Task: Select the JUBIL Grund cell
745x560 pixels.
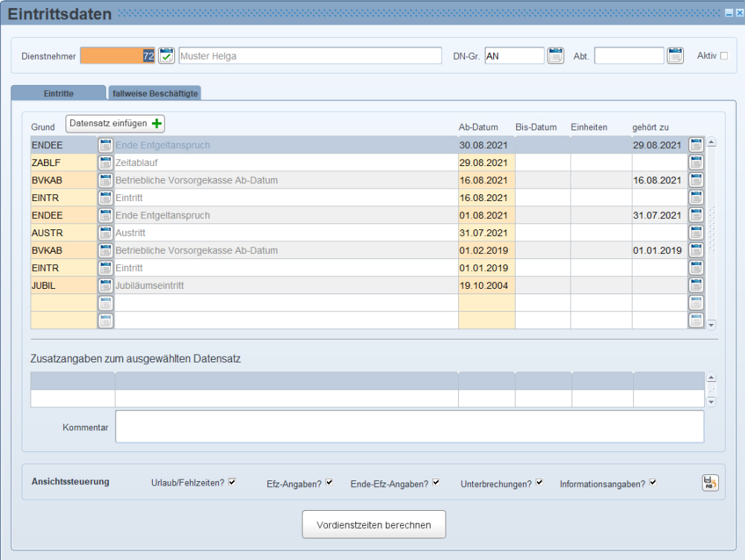Action: pos(63,285)
